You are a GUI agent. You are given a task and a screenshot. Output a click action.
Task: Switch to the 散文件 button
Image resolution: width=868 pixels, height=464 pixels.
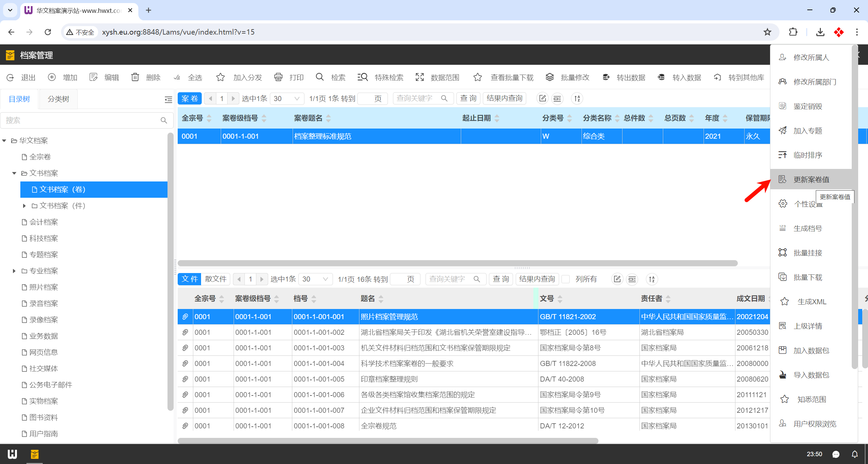216,279
